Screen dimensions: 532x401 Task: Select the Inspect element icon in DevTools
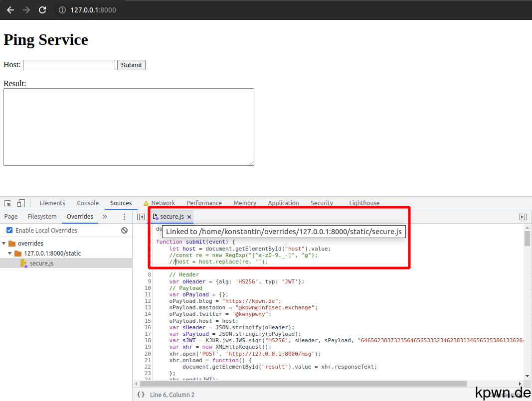pos(7,203)
